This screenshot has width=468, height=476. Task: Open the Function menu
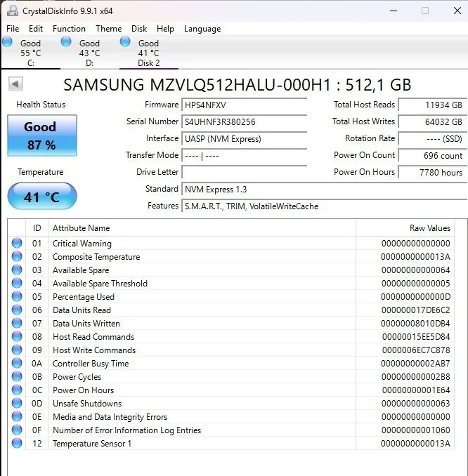(69, 29)
